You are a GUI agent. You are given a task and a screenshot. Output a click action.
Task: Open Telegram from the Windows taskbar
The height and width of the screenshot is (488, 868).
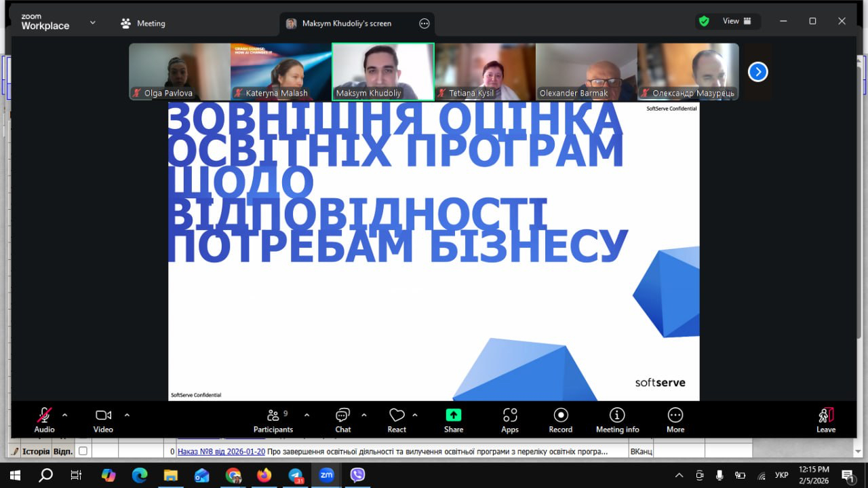[296, 475]
